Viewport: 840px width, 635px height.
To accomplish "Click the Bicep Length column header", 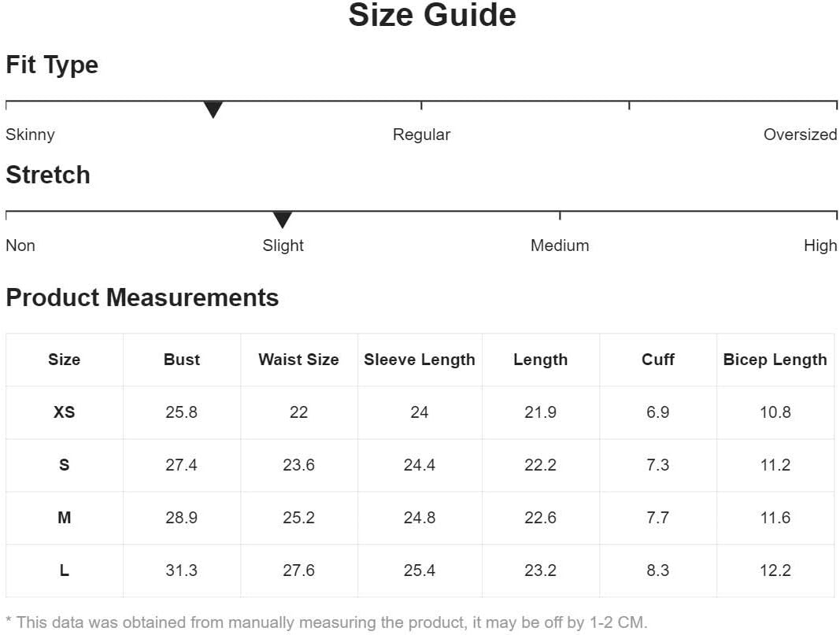I will [775, 360].
